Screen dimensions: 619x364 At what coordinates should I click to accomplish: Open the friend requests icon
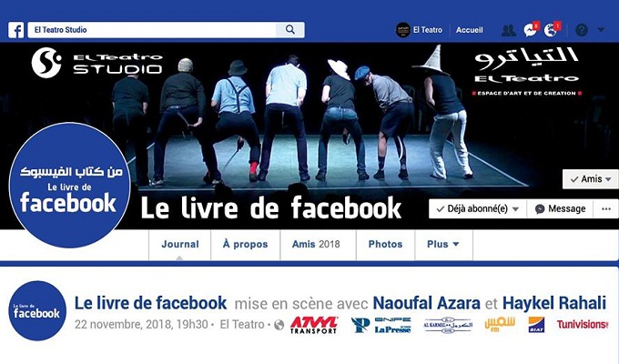click(509, 30)
